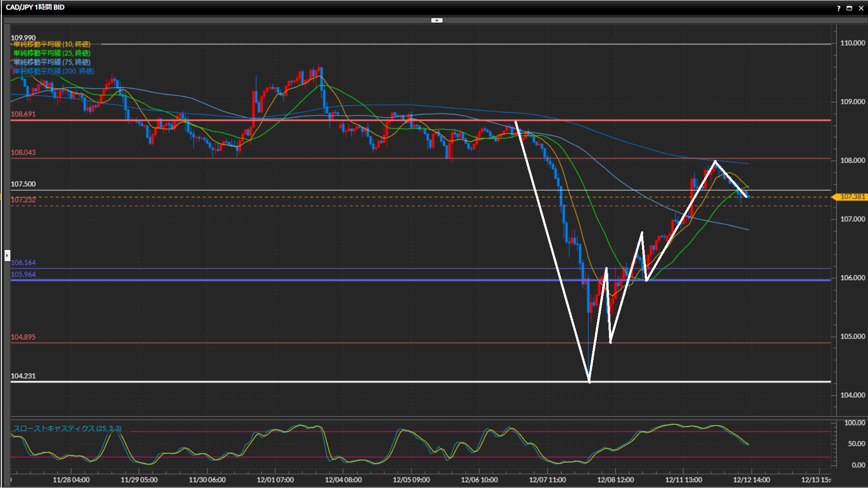Select the 106.164 blue line label
This screenshot has width=868, height=488.
pos(23,263)
